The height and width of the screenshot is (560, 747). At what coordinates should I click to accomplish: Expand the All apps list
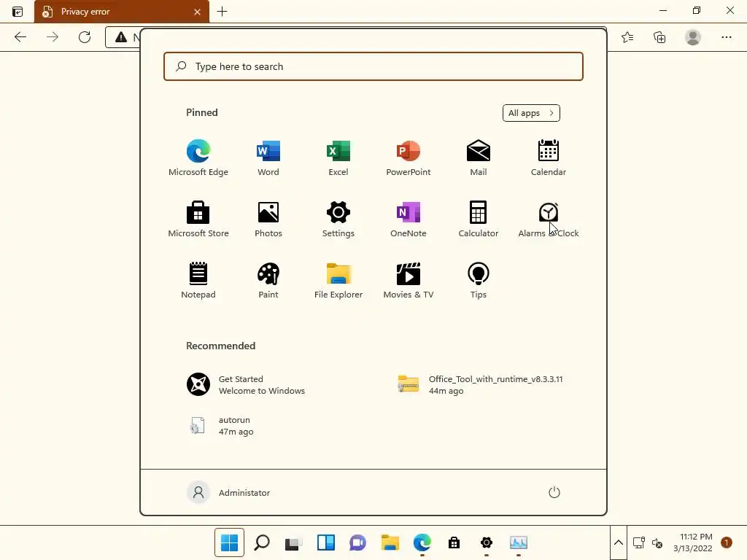pos(531,113)
